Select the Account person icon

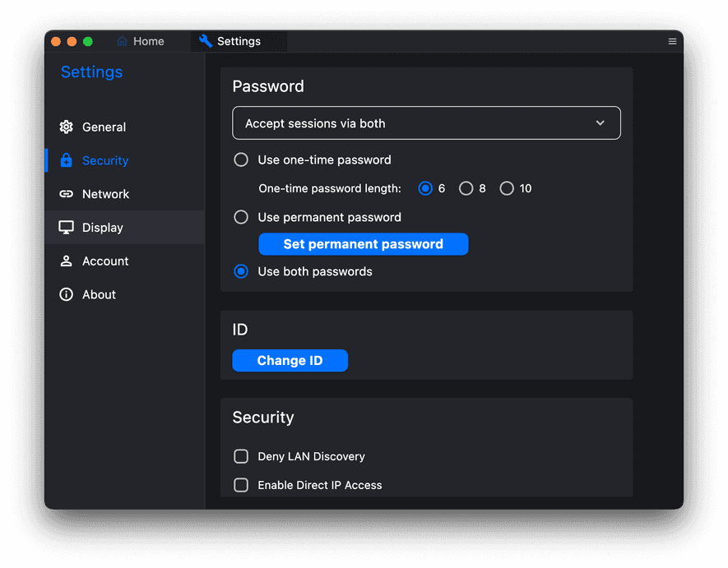click(66, 261)
